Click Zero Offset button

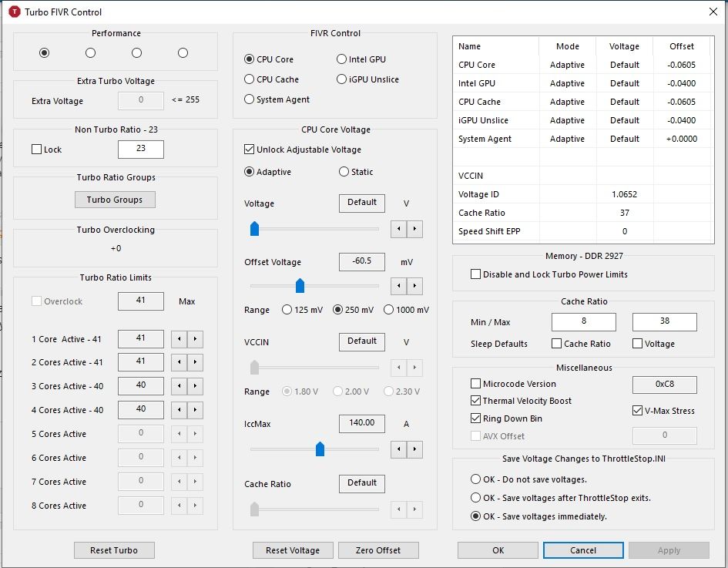[378, 550]
